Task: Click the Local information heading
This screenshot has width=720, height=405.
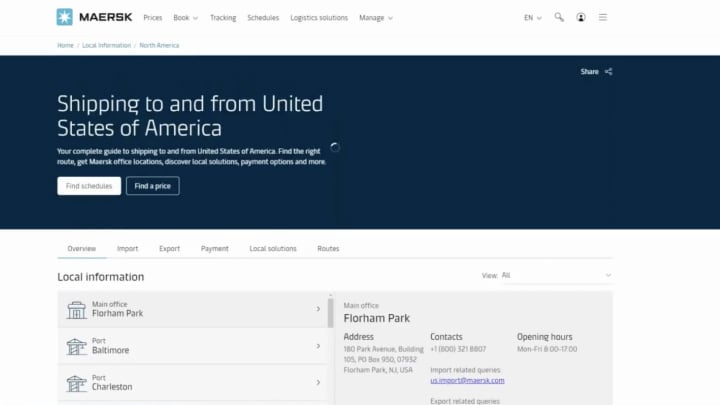Action: coord(101,277)
